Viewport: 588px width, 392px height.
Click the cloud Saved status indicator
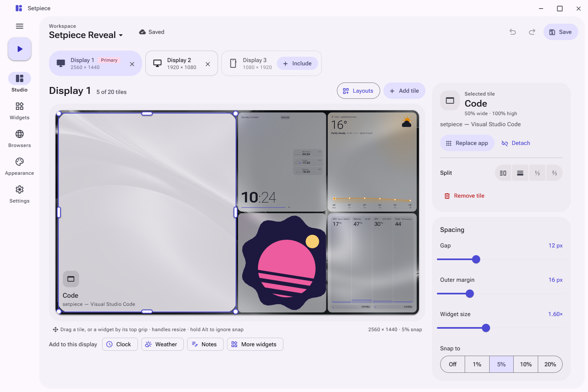(x=151, y=32)
